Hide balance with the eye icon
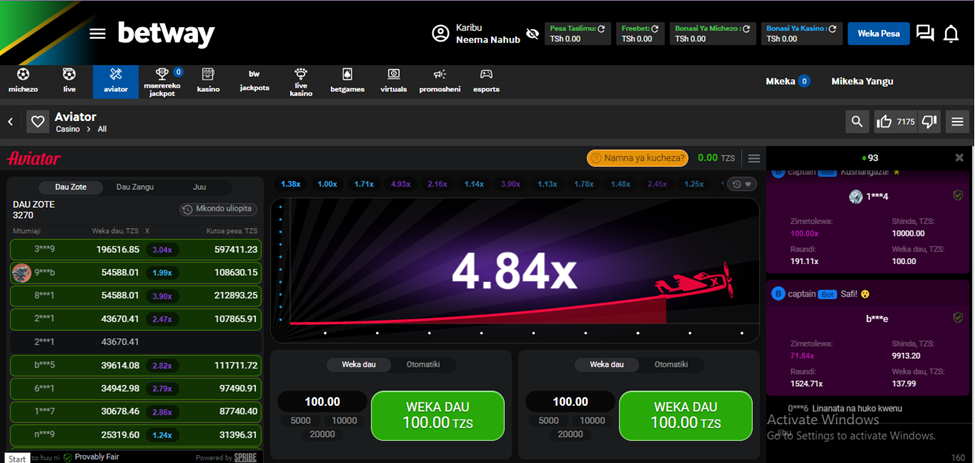This screenshot has height=463, width=975. click(531, 34)
